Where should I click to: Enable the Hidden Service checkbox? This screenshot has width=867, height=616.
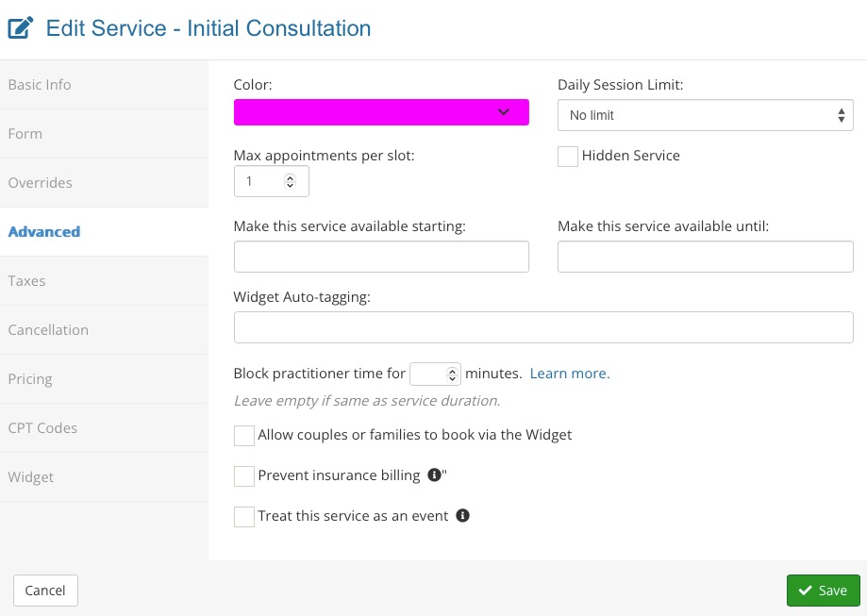tap(567, 157)
